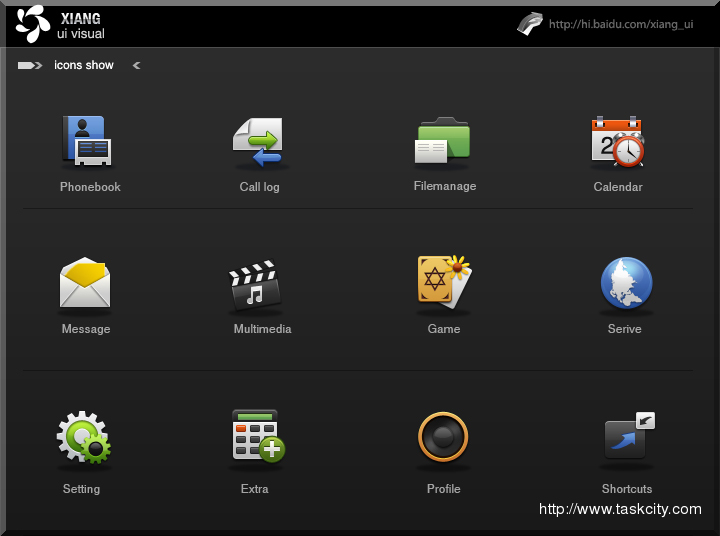Click the Serive globe icon
This screenshot has height=536, width=720.
[626, 283]
